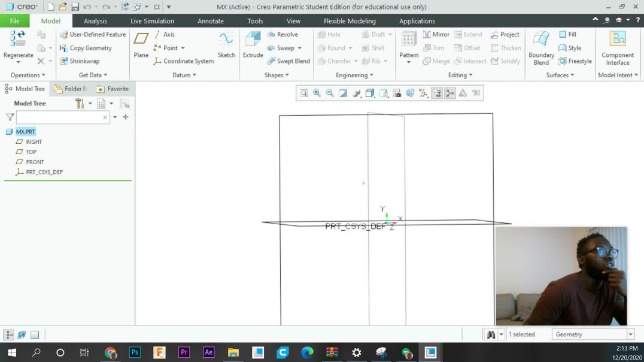Select the FRONT plane in model tree
Viewport: 644px width, 362px height.
pyautogui.click(x=35, y=162)
